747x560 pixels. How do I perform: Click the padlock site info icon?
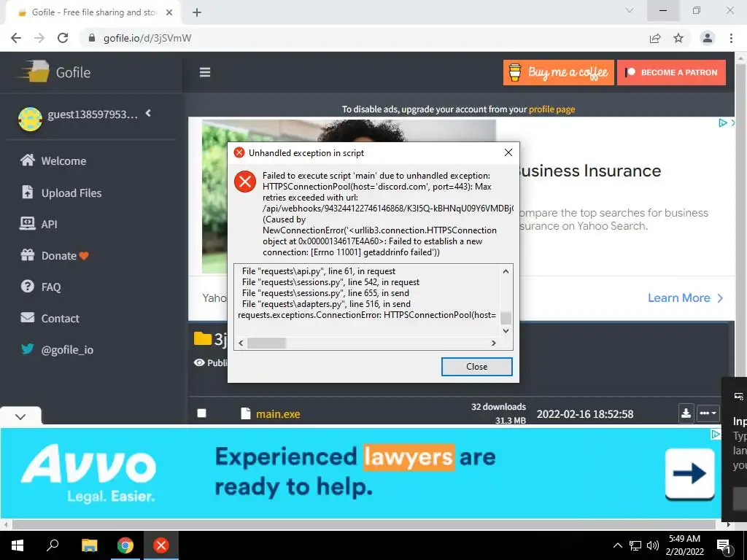(x=92, y=38)
